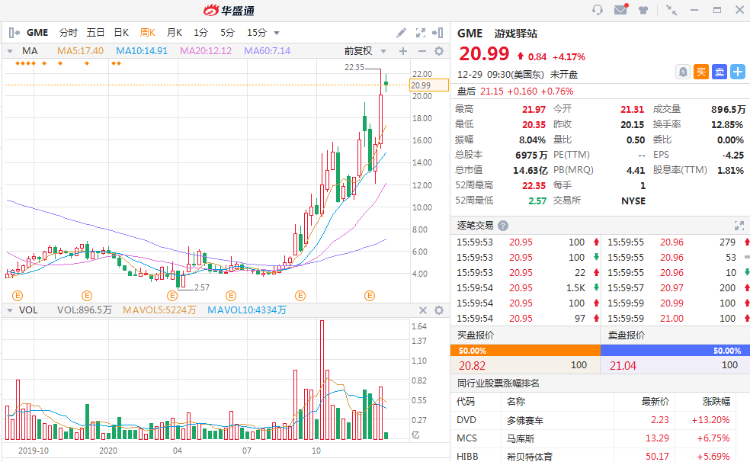Viewport: 750px width, 462px height.
Task: Click the 15:59:59 trade at 21.00
Action: [675, 319]
